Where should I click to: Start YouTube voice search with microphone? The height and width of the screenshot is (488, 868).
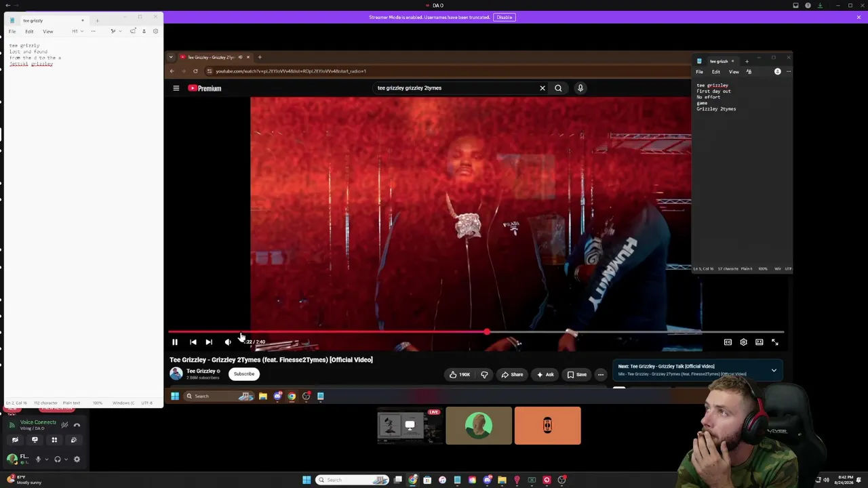click(580, 88)
